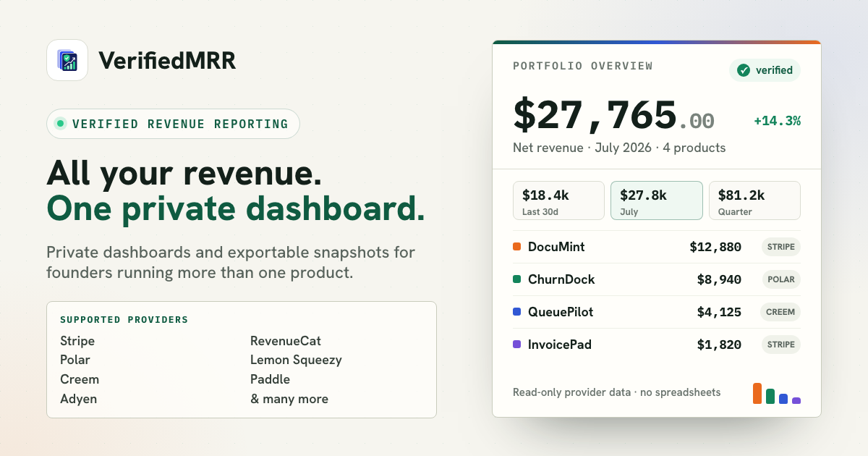The height and width of the screenshot is (456, 868).
Task: Click the $8,940 revenue value
Action: [719, 279]
